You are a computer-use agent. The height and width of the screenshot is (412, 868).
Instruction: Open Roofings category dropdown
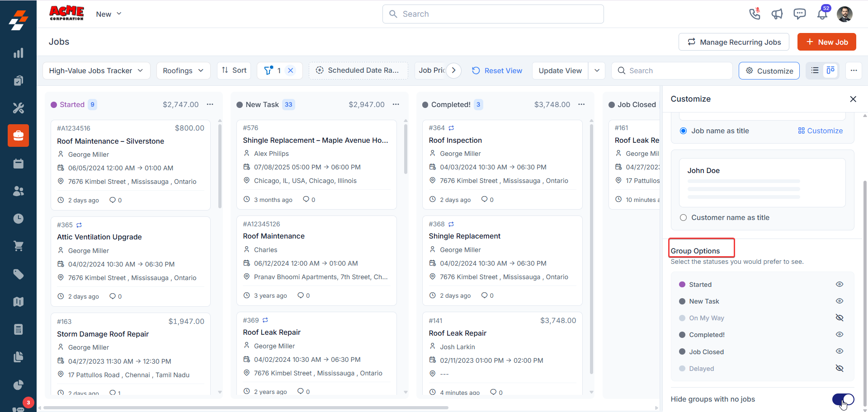[183, 70]
